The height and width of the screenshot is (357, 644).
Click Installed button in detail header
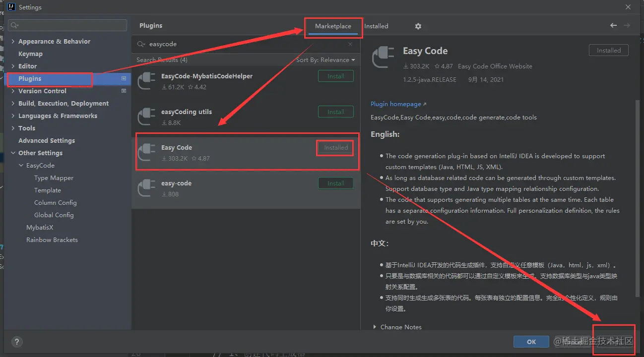tap(609, 51)
